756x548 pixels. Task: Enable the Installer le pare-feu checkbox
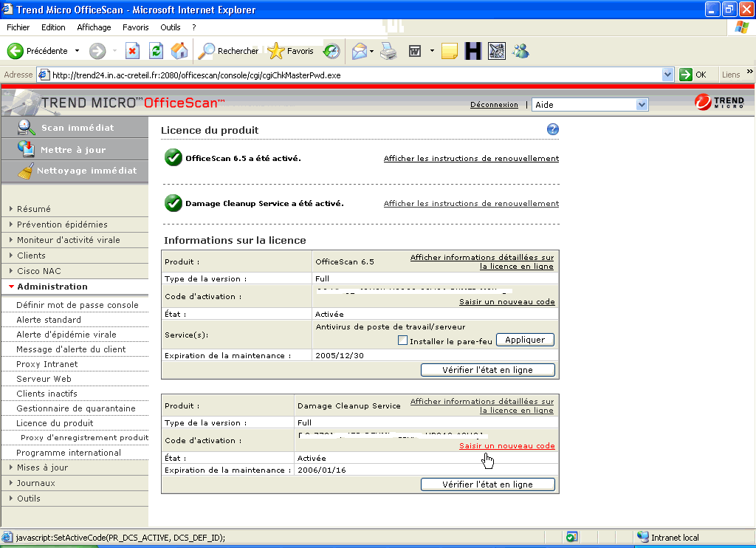coord(402,340)
